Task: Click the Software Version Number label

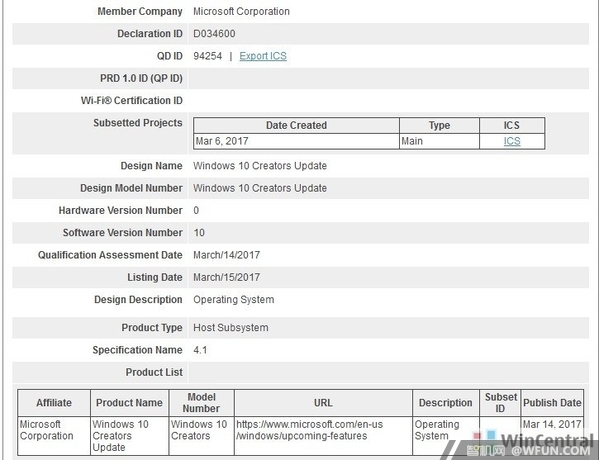Action: pos(122,233)
